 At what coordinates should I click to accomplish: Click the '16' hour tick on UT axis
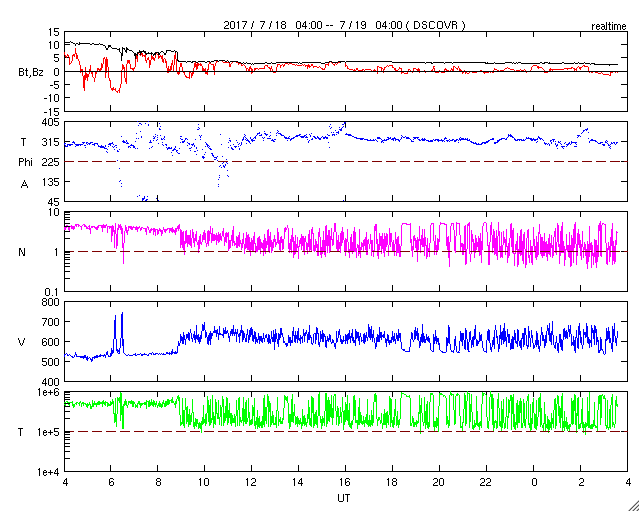(x=345, y=482)
